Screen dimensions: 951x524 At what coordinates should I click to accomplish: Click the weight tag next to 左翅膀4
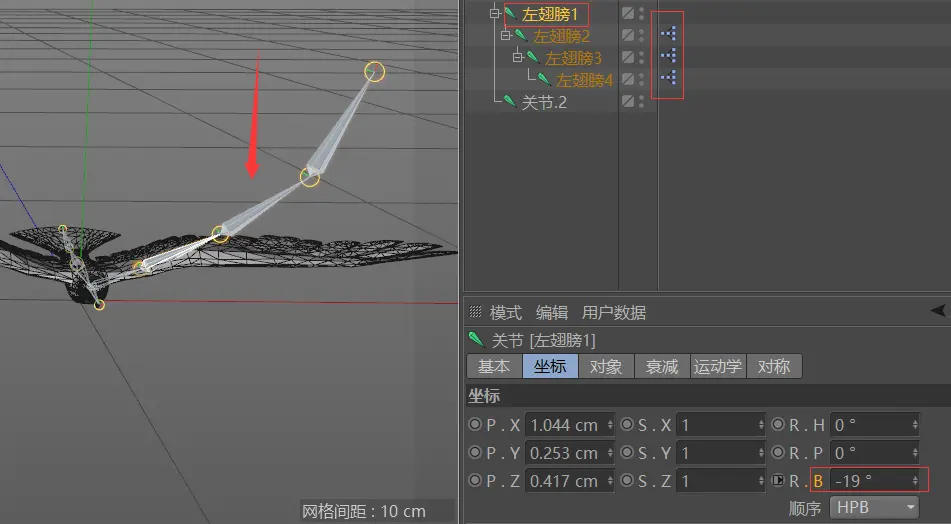(668, 78)
